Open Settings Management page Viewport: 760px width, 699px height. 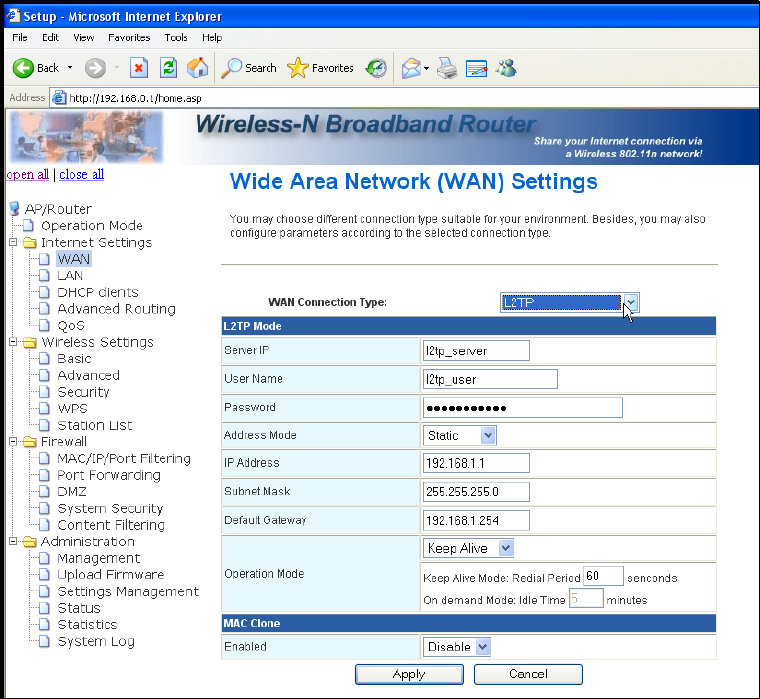pyautogui.click(x=128, y=591)
